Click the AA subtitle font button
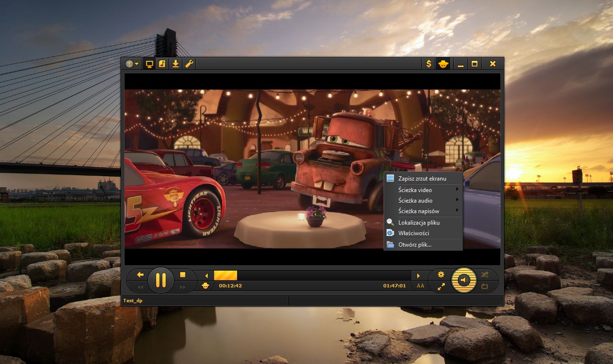This screenshot has width=613, height=364. click(x=420, y=286)
